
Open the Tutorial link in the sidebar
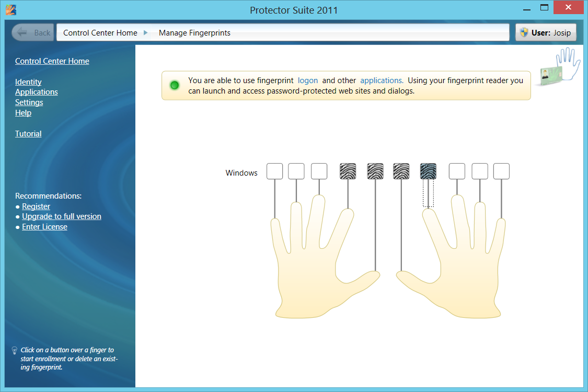point(28,134)
